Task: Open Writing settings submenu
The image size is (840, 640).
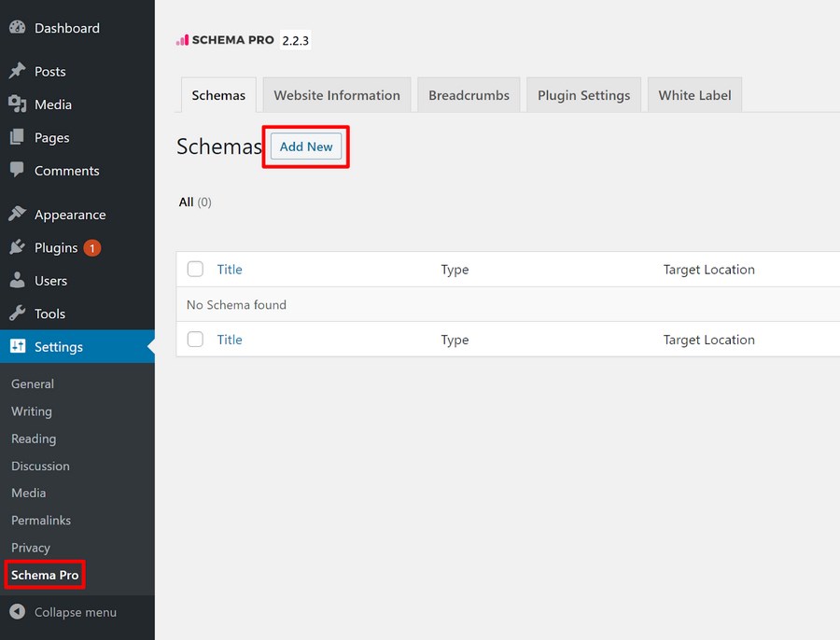Action: click(32, 411)
